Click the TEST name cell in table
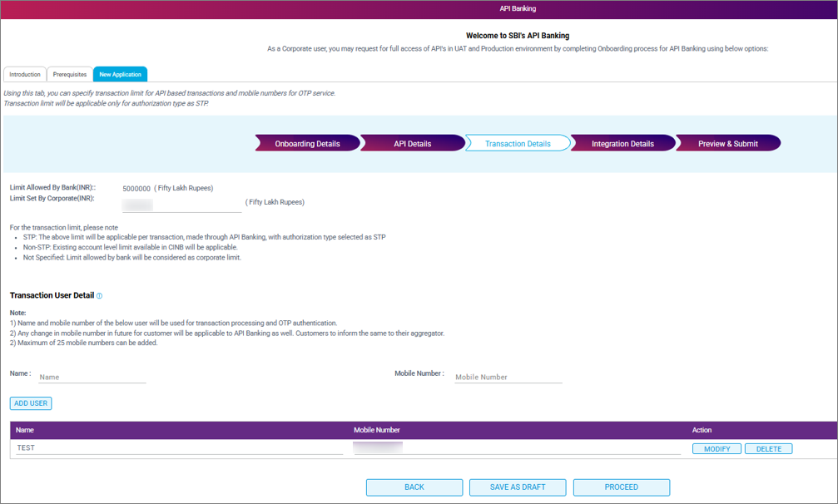838x504 pixels. point(179,448)
